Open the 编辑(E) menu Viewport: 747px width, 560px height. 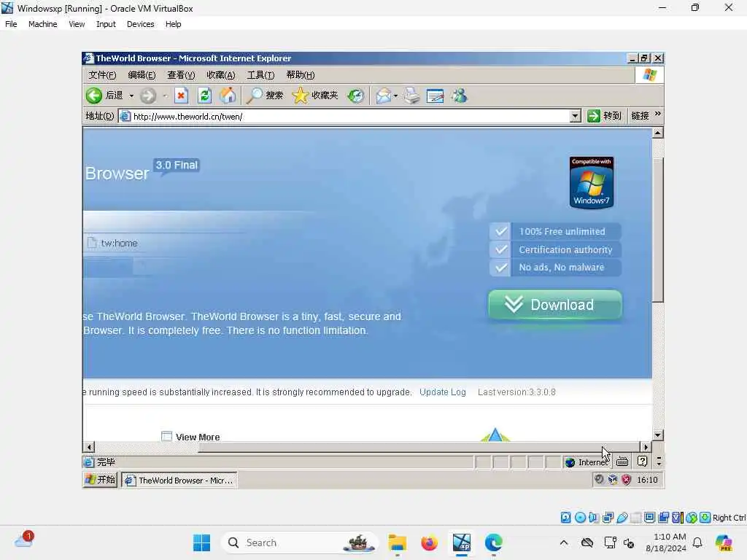[142, 75]
